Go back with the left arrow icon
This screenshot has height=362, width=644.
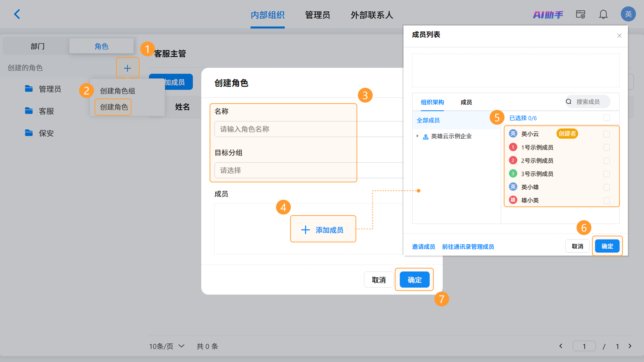click(x=17, y=14)
